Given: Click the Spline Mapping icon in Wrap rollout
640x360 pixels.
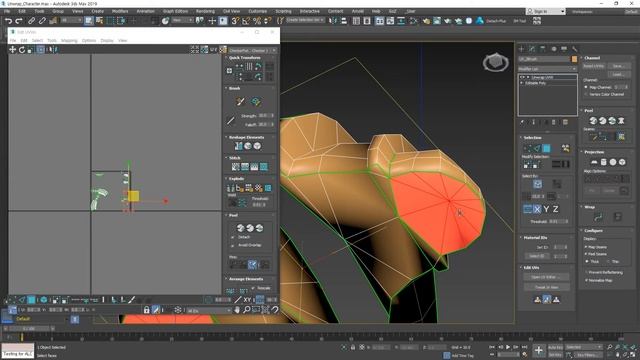Looking at the screenshot, I should [x=598, y=217].
